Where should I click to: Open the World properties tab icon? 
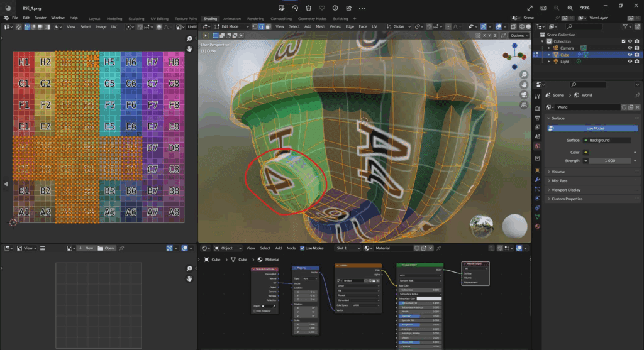coord(537,146)
